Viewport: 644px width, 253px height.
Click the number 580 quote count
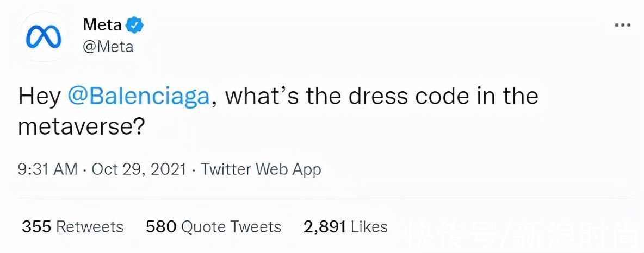162,227
